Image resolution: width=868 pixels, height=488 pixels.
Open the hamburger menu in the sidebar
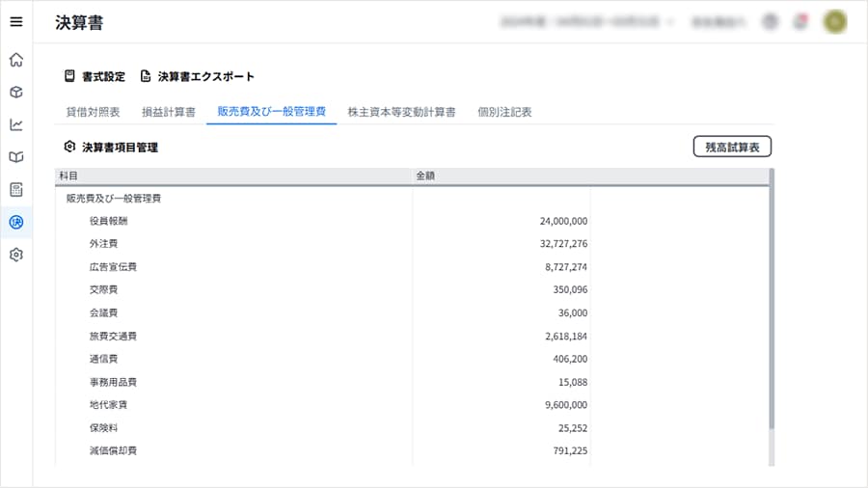click(16, 22)
